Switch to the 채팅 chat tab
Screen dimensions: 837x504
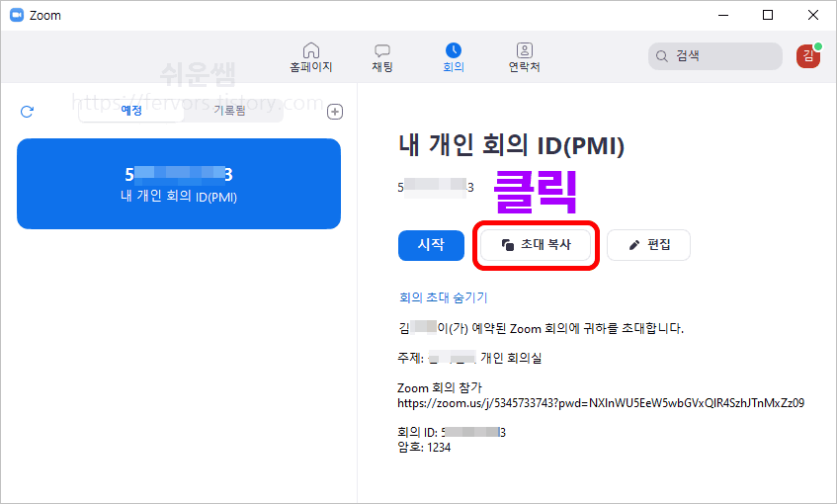pos(382,57)
